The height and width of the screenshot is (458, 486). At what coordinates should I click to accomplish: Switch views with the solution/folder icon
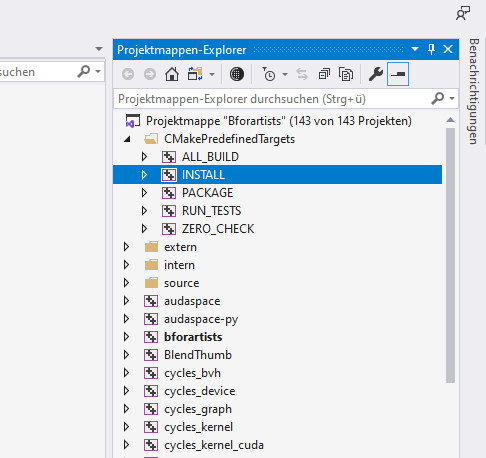(195, 74)
